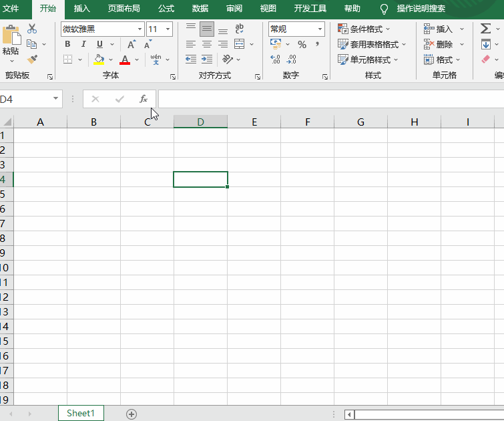
Task: Switch to 开发工具 developer tab
Action: tap(310, 9)
